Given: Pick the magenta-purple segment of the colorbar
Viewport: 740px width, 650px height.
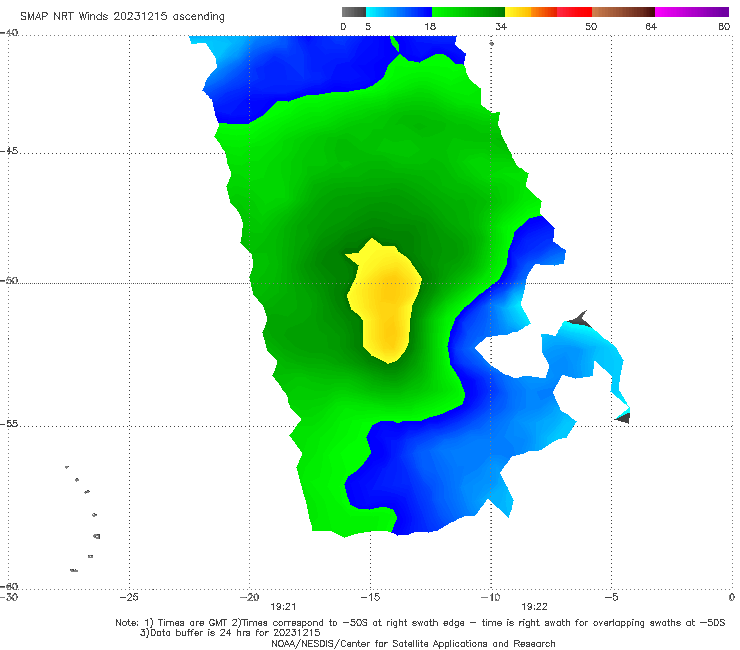Looking at the screenshot, I should pyautogui.click(x=692, y=12).
